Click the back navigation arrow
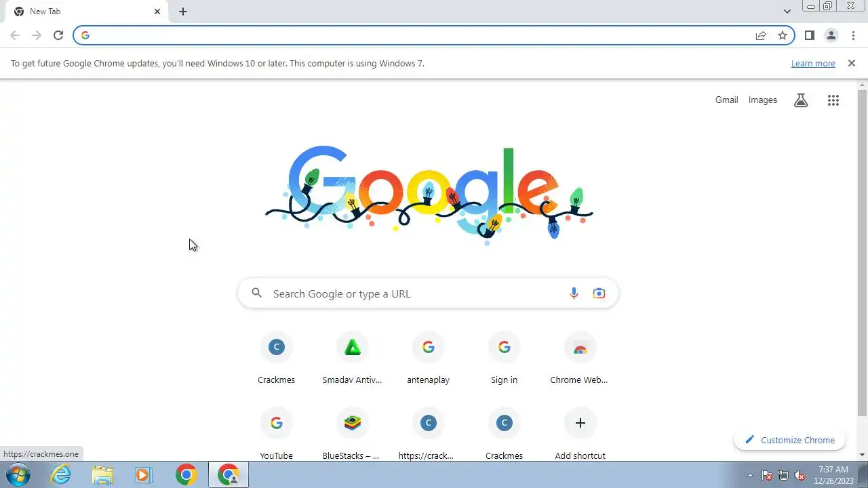The height and width of the screenshot is (488, 868). click(x=15, y=35)
